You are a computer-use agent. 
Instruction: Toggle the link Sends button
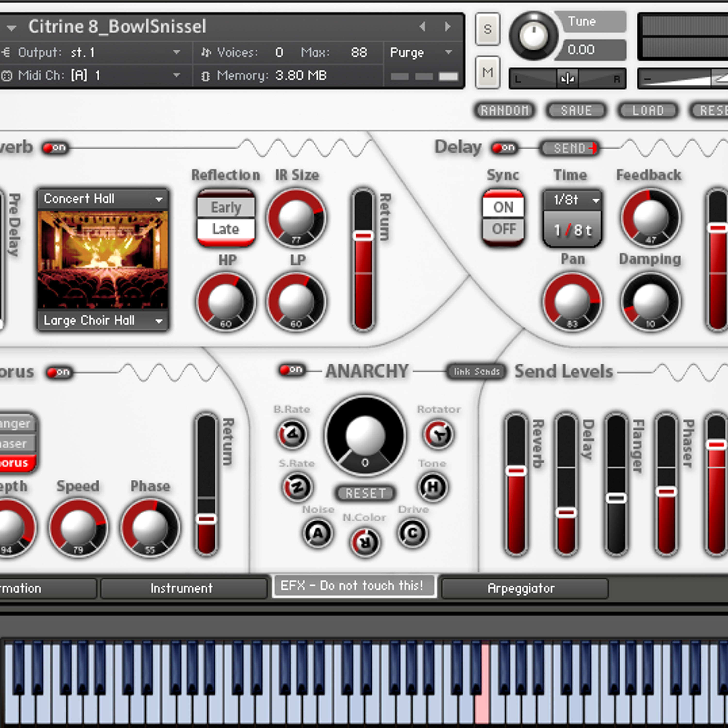[x=476, y=372]
